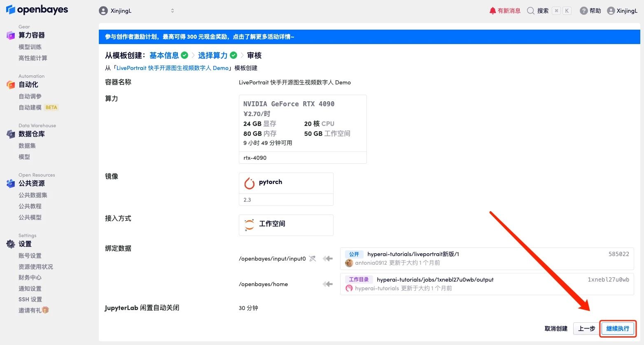Click the 算力容器 Gear sidebar icon
The image size is (644, 345).
tap(11, 35)
